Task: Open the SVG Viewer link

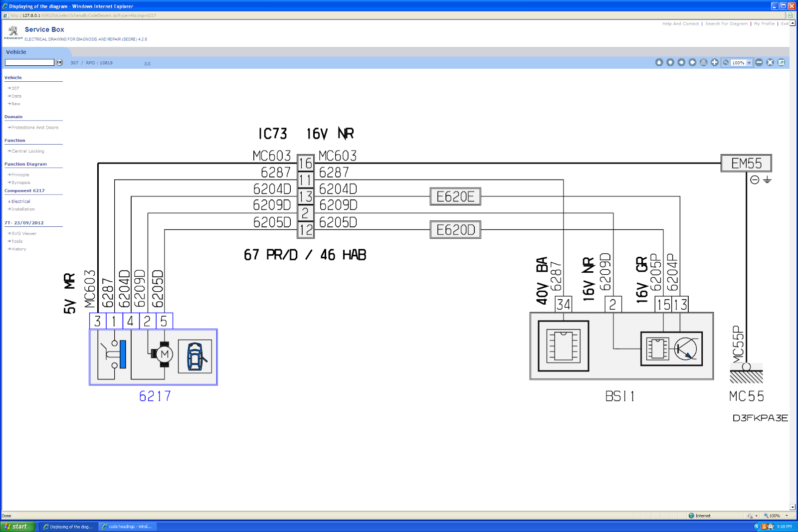Action: coord(24,233)
